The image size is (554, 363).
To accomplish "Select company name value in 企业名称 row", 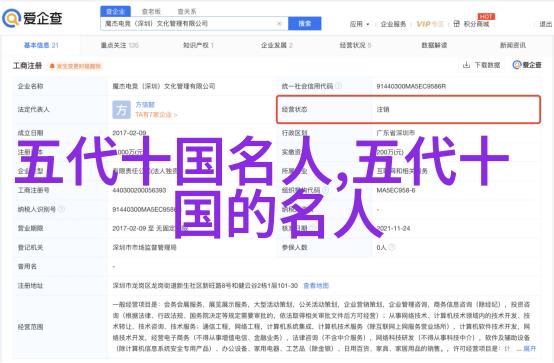I will point(164,86).
